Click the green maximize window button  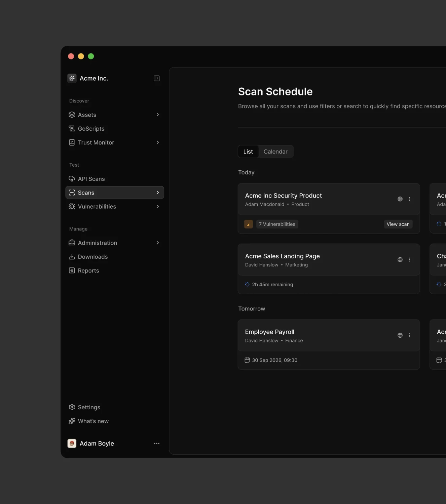pyautogui.click(x=91, y=56)
